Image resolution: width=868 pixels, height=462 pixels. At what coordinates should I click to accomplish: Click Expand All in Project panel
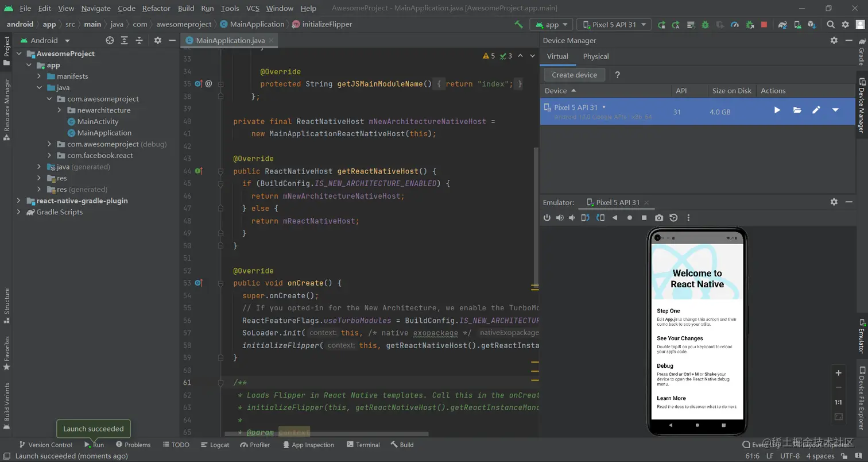click(x=125, y=40)
